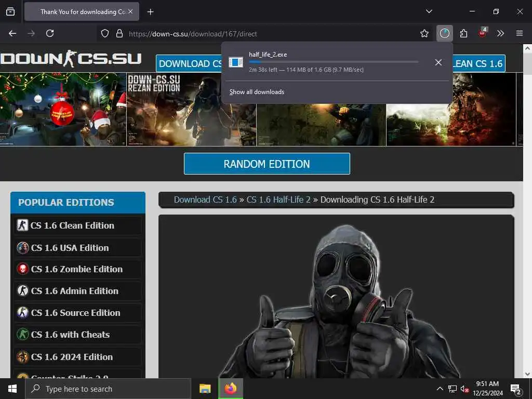Viewport: 532px width, 399px height.
Task: Open the clock showing 9:51 AM
Action: click(x=488, y=389)
